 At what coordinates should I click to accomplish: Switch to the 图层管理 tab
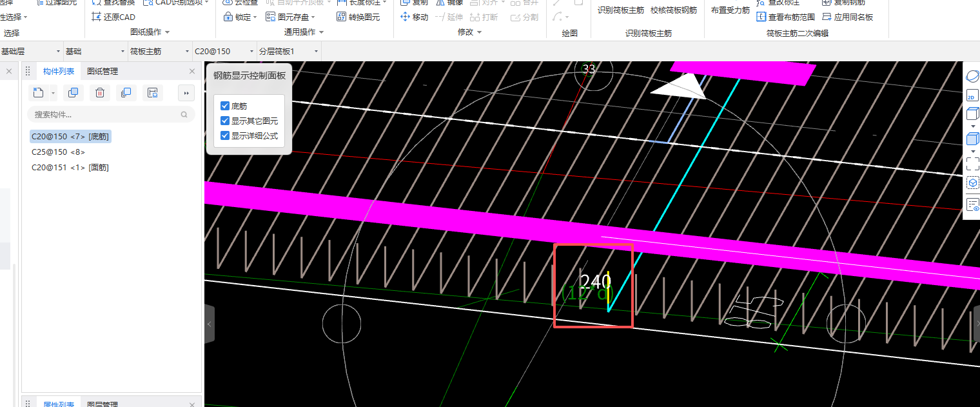tap(103, 404)
